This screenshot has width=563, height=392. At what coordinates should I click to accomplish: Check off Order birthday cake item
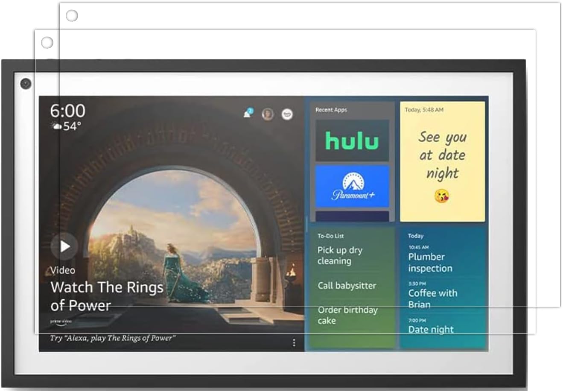pos(347,315)
